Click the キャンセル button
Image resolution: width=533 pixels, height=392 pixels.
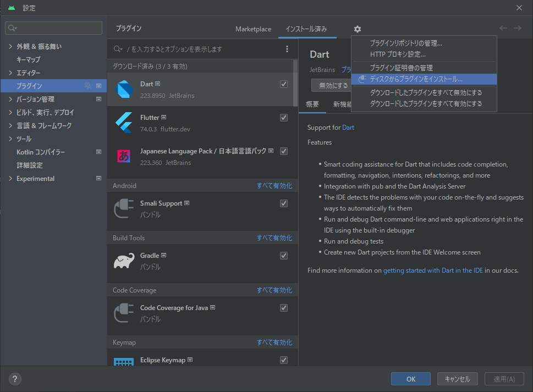click(457, 379)
